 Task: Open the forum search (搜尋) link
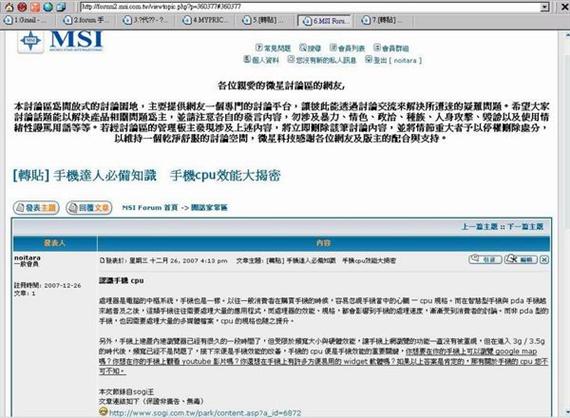(310, 48)
